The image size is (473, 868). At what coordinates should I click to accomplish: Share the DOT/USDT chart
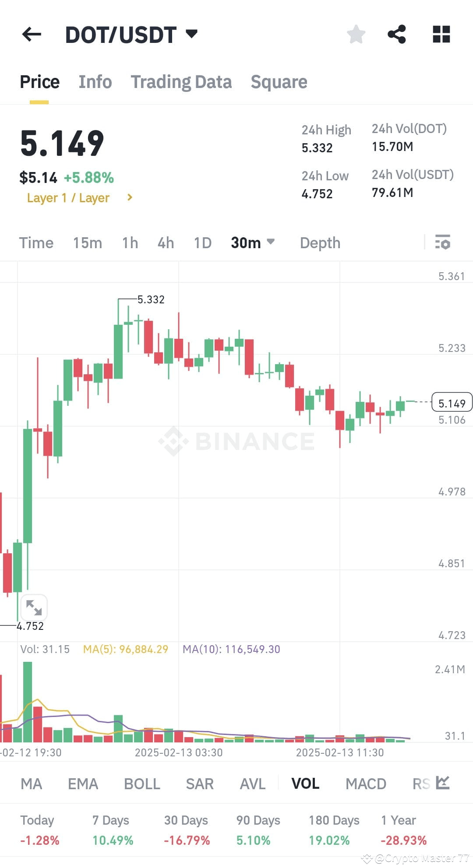(x=396, y=34)
